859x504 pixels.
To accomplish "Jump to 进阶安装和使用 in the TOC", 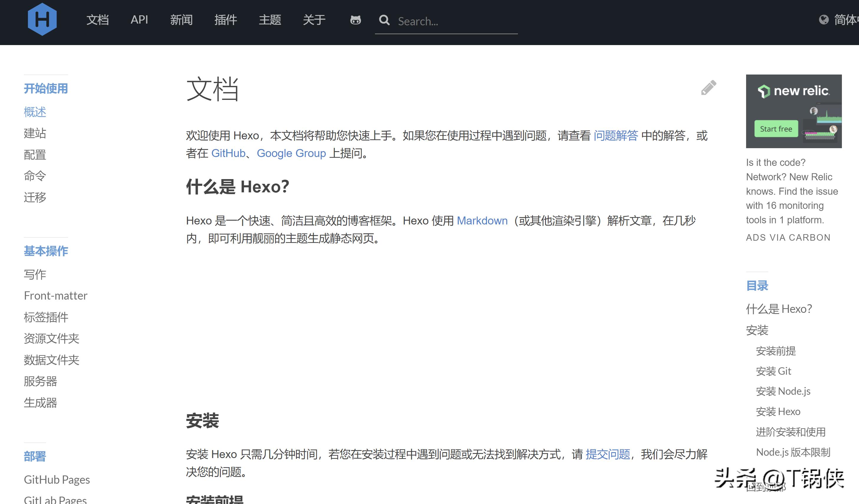I will (791, 432).
